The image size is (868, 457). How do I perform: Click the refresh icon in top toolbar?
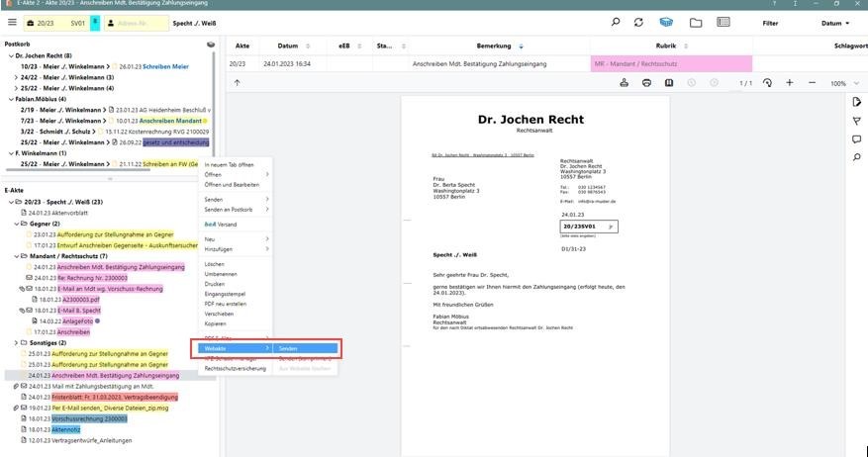pos(639,22)
